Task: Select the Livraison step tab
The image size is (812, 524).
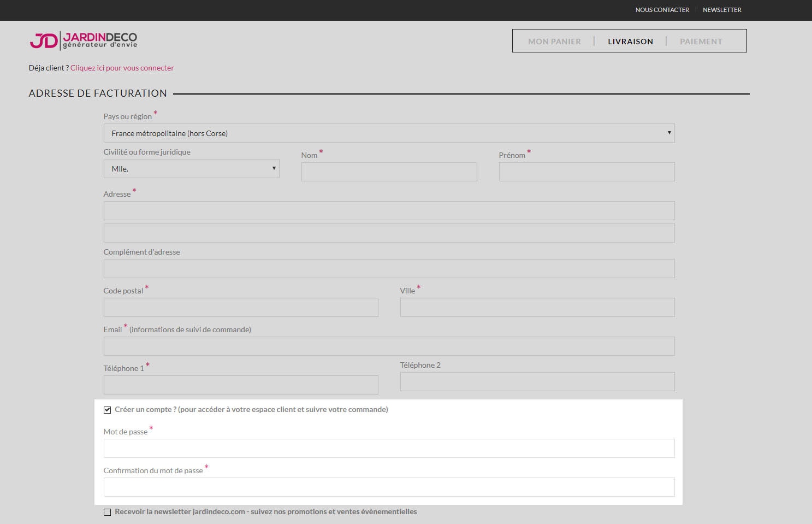Action: (630, 42)
